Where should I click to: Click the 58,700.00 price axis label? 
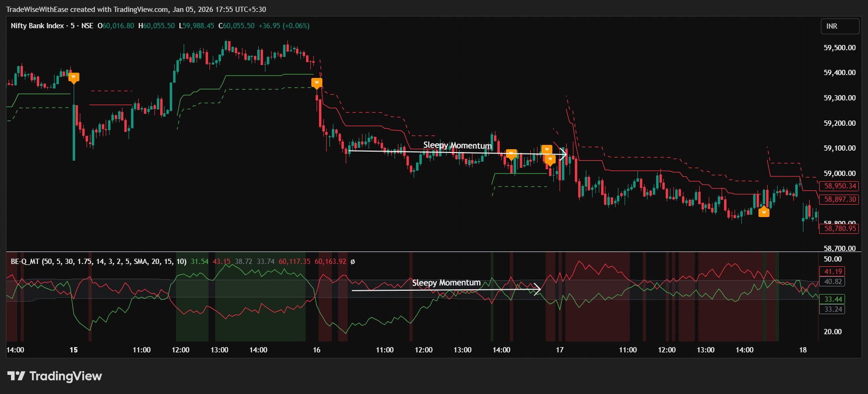(840, 248)
